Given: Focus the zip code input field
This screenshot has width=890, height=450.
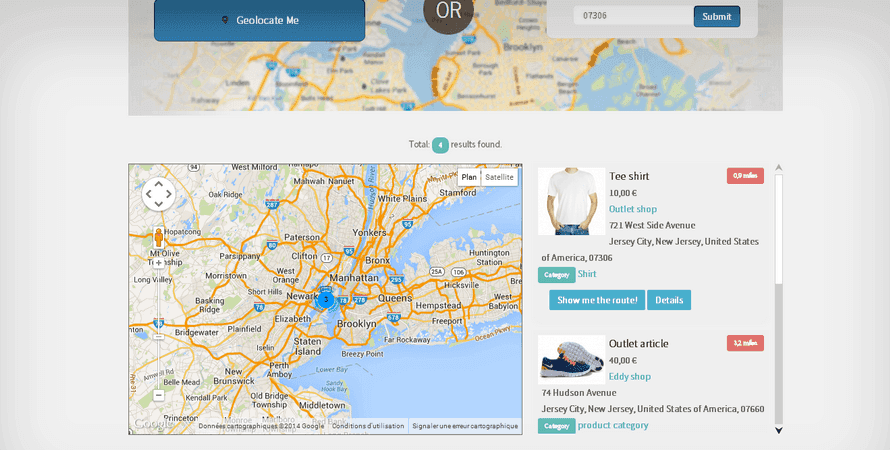Looking at the screenshot, I should pos(633,15).
